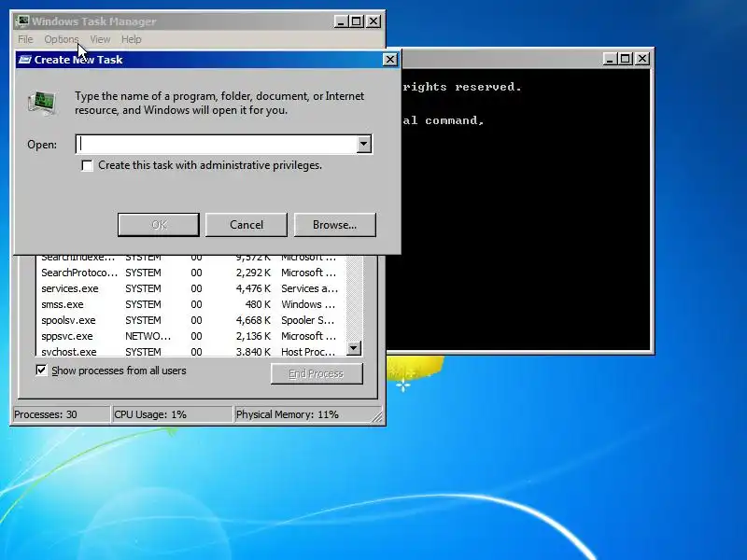Screen dimensions: 747x560
Task: Click into the Open text input field
Action: (217, 144)
